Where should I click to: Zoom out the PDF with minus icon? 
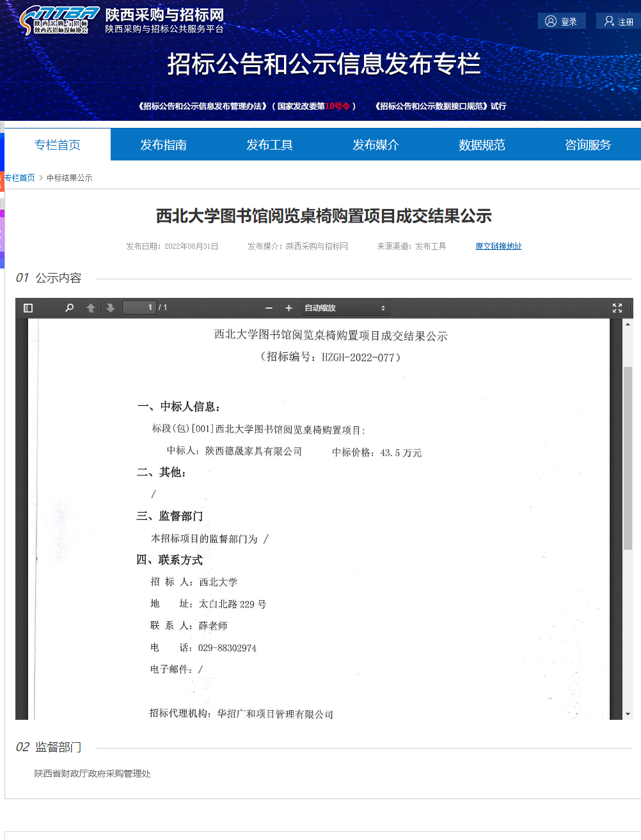[x=269, y=308]
